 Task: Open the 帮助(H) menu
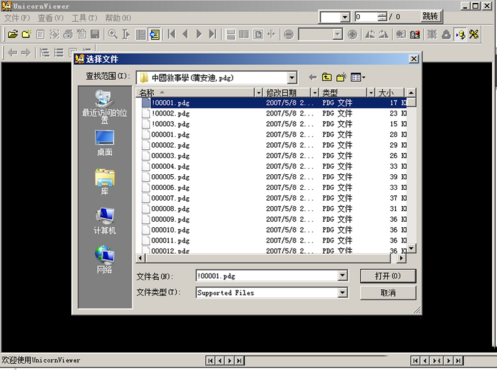118,18
